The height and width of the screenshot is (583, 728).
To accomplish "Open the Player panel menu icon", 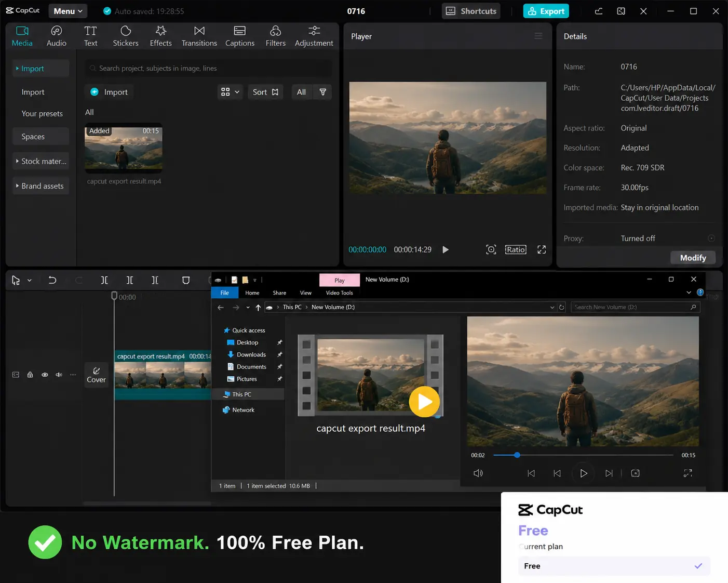I will (x=538, y=36).
